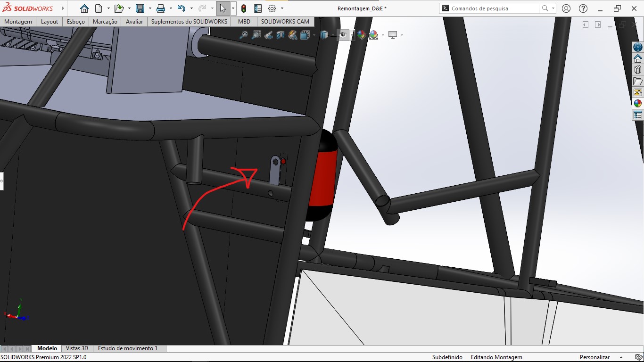Expand the Status bar Personalizar arrow
Image resolution: width=644 pixels, height=362 pixels.
click(621, 357)
